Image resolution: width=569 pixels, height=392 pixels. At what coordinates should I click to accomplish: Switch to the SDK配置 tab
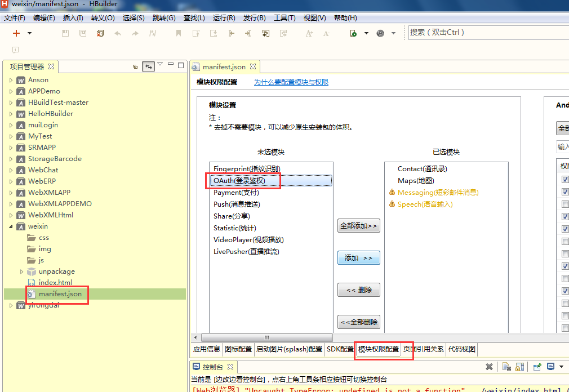pyautogui.click(x=340, y=349)
